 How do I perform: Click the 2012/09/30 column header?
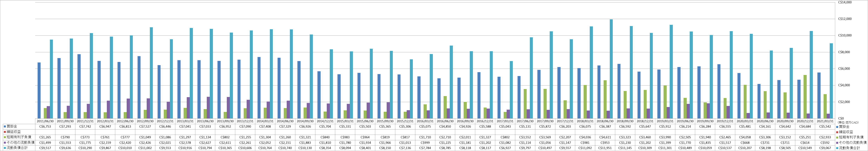click(146, 121)
